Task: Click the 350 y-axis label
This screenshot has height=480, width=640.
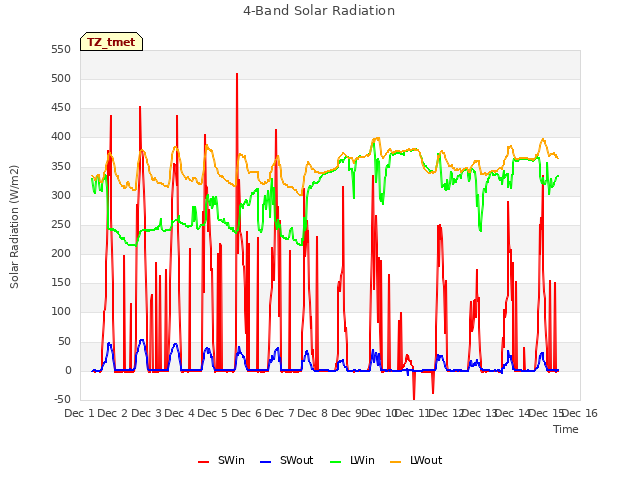Action: (61, 167)
